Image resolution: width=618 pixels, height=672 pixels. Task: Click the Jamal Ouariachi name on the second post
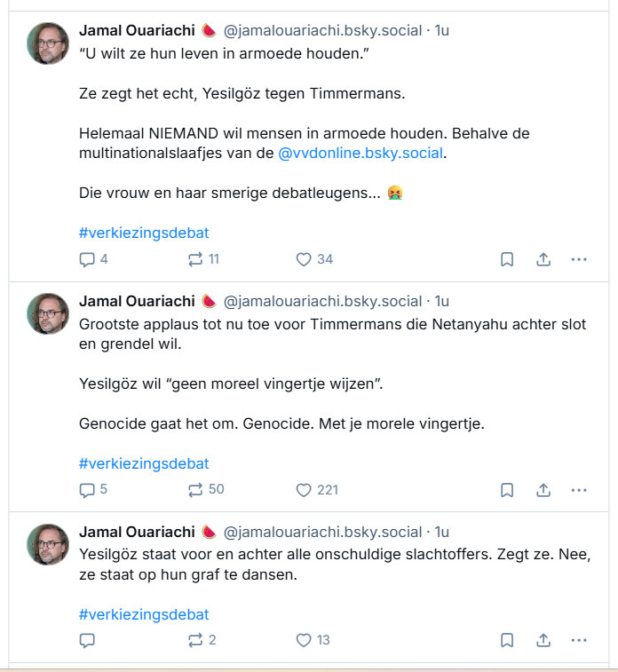click(137, 302)
